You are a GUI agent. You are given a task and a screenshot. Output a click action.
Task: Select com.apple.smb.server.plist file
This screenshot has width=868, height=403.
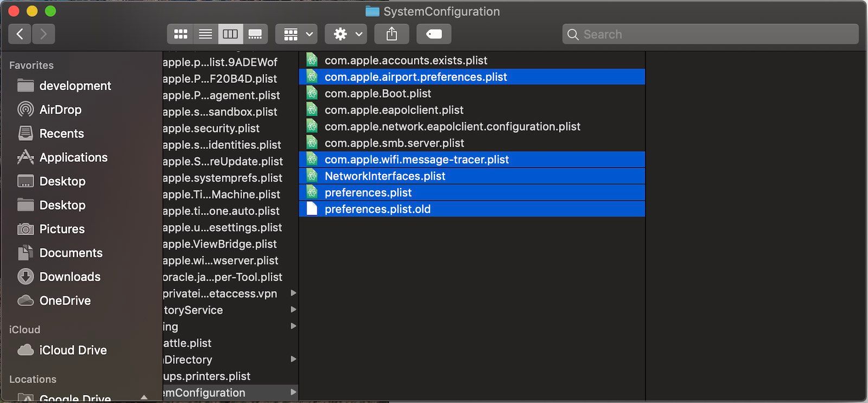coord(472,143)
